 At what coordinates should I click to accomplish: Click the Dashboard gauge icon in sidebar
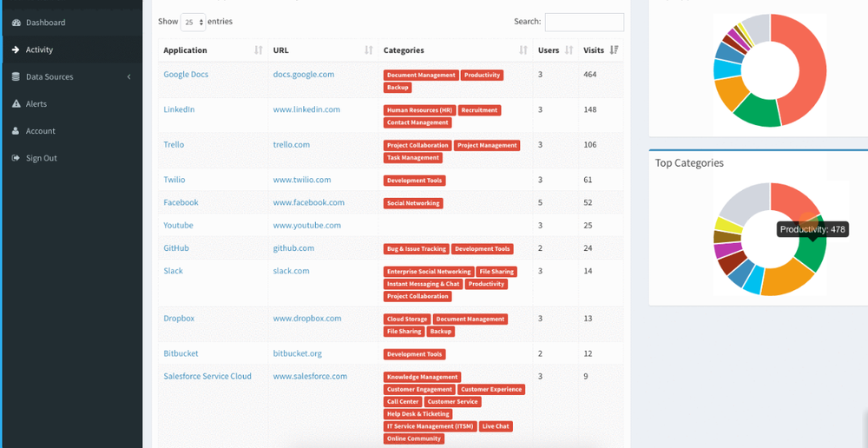16,23
